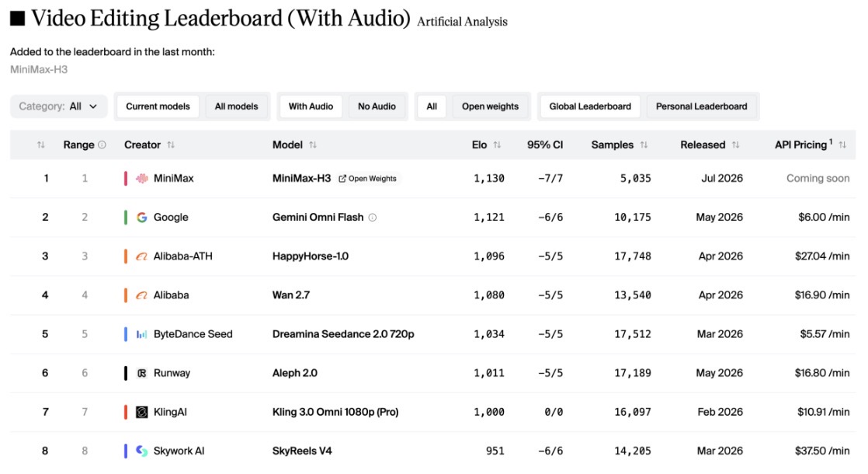Click the MiniMax creator logo icon

142,178
